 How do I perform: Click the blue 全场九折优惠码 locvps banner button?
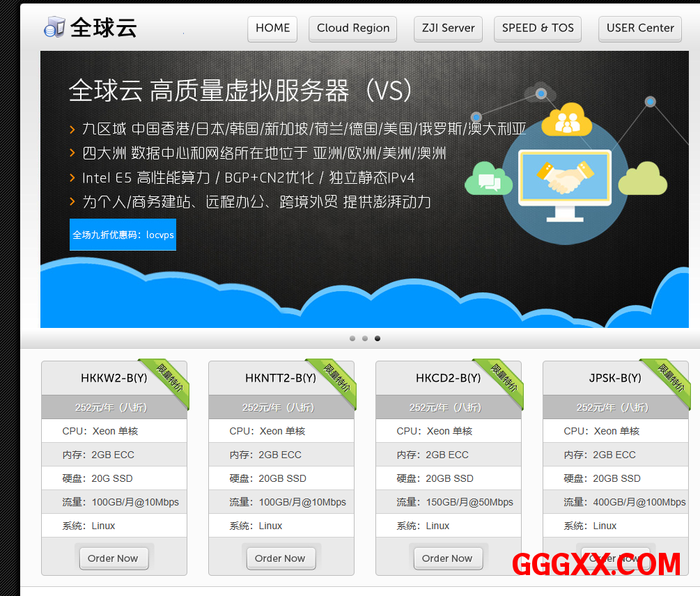click(x=123, y=235)
